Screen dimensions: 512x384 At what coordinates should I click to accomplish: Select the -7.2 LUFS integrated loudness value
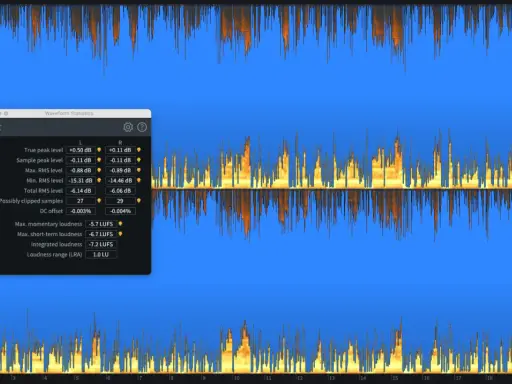101,244
